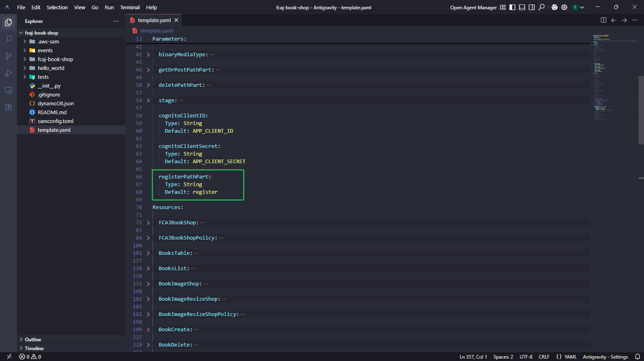Image resolution: width=644 pixels, height=361 pixels.
Task: Open the File menu
Action: click(x=21, y=7)
